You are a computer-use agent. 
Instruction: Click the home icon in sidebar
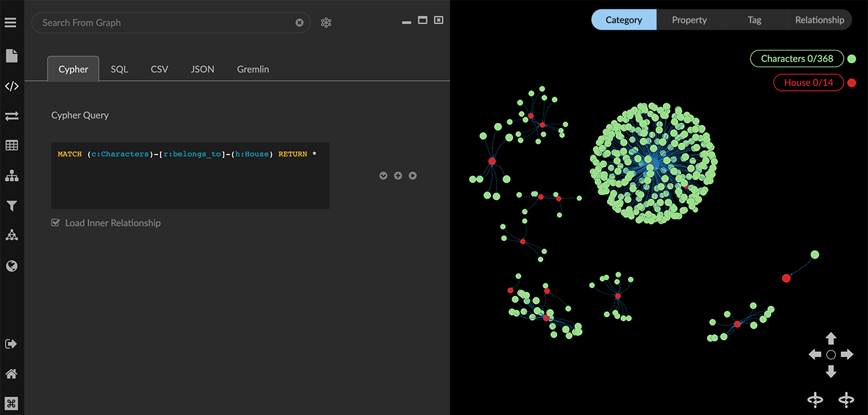[11, 374]
